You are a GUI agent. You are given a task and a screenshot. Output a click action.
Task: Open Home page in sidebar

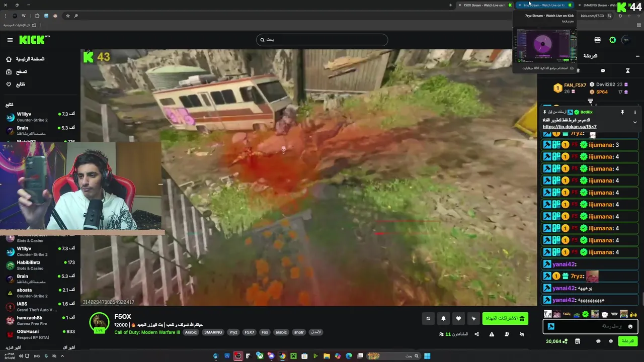tap(26, 59)
